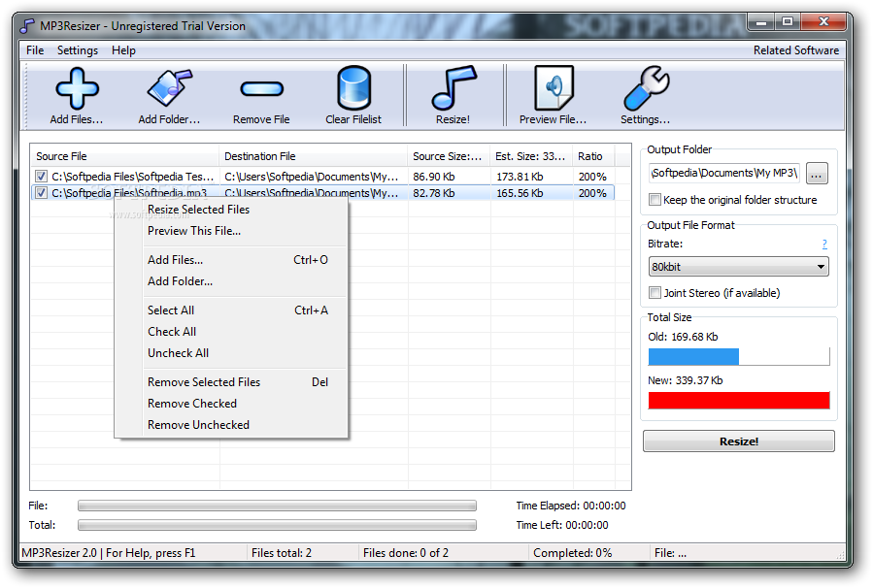Image resolution: width=873 pixels, height=588 pixels.
Task: Click the Est. Size column header
Action: click(x=531, y=156)
